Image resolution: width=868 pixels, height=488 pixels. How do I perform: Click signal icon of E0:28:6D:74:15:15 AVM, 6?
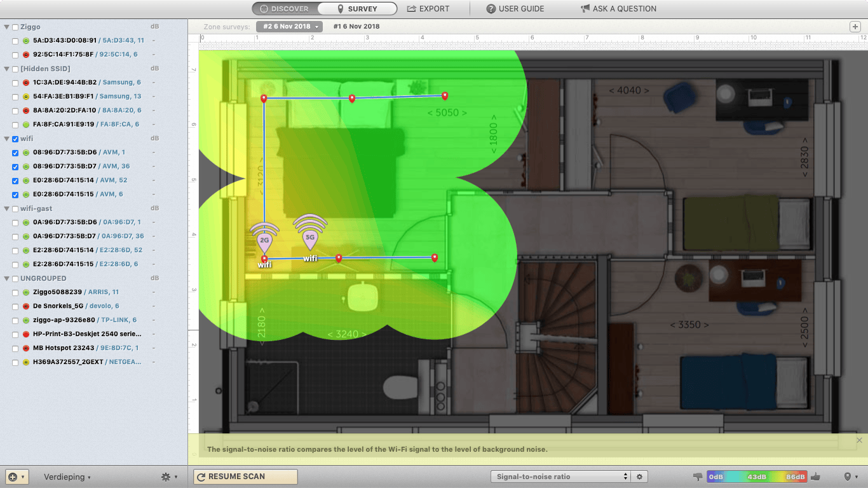(26, 194)
